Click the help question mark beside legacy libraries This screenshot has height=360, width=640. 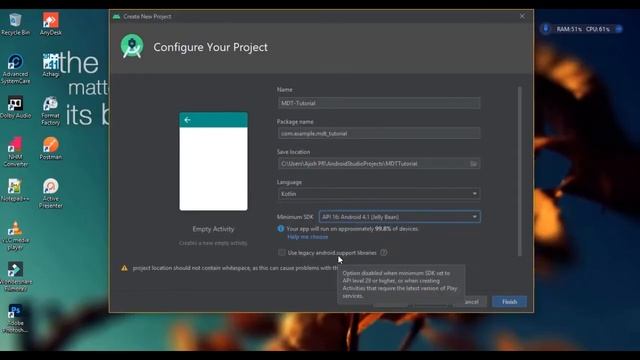pos(384,253)
